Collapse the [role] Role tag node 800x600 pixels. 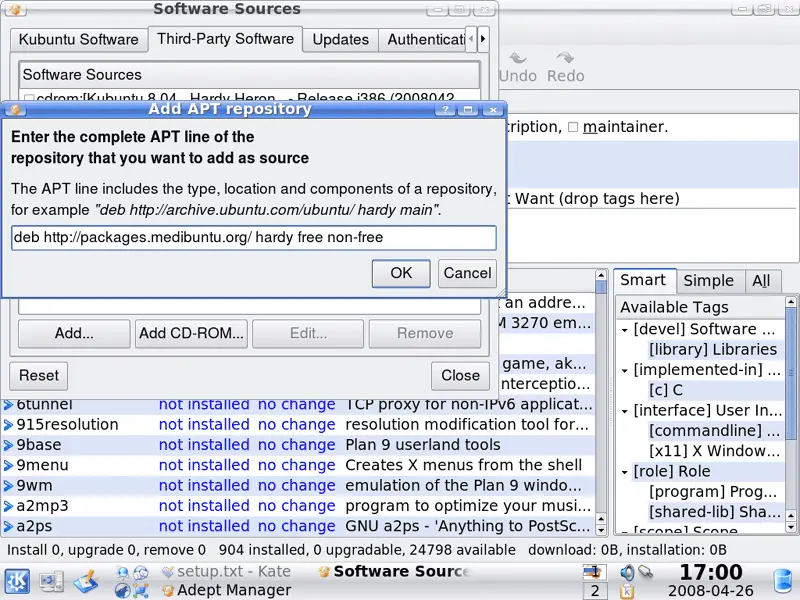coord(624,472)
